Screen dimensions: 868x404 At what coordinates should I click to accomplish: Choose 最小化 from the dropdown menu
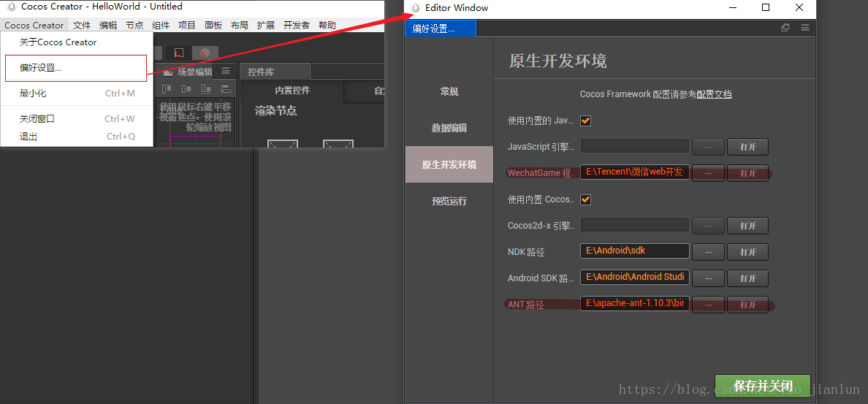(x=77, y=93)
